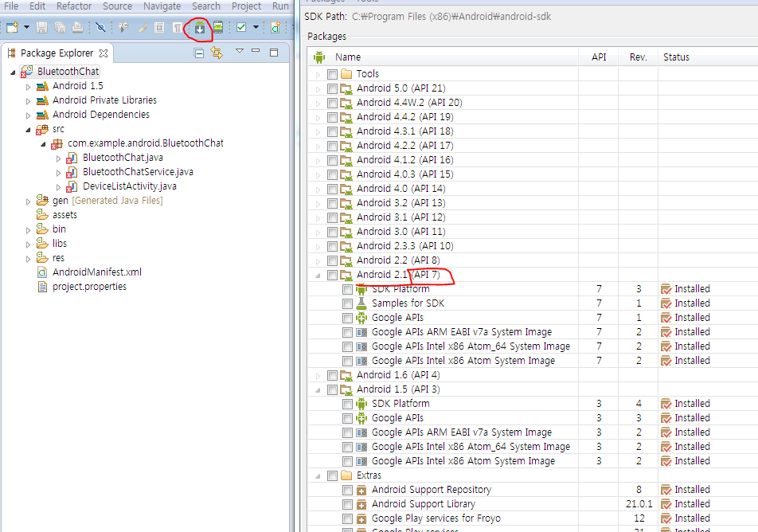Close the Package Explorer tab
This screenshot has width=758, height=532.
[104, 53]
